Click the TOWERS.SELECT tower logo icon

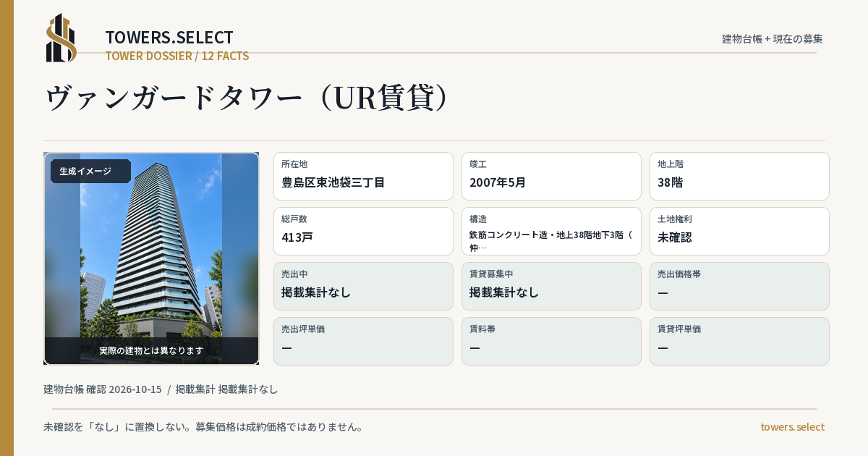coord(61,38)
